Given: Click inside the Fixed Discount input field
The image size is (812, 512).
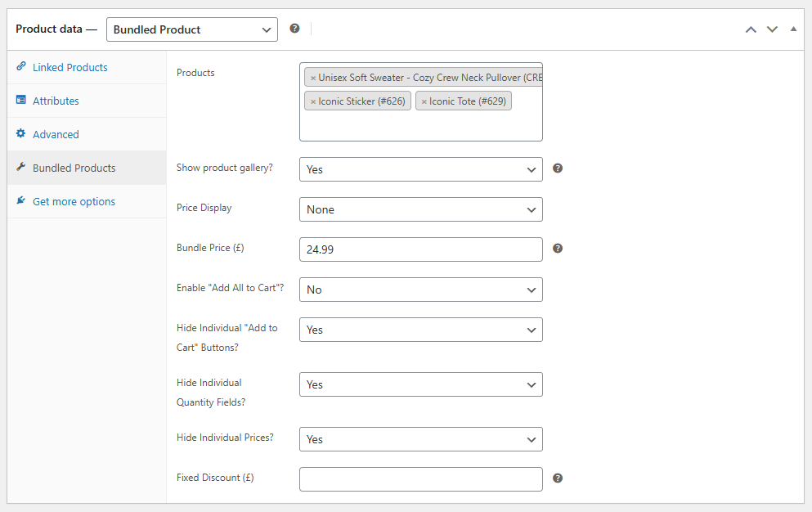Looking at the screenshot, I should (420, 479).
